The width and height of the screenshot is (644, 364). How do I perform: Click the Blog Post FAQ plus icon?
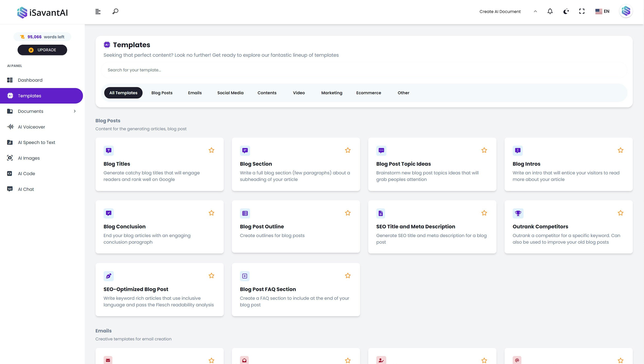coord(245,276)
